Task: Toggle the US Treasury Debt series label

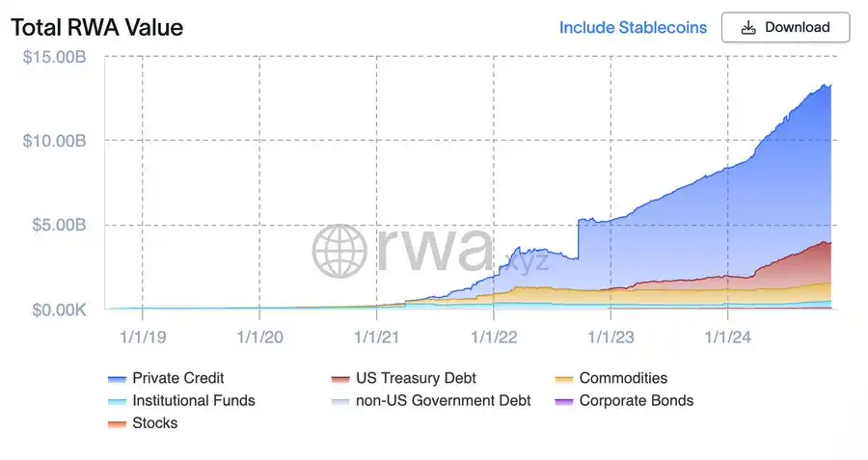Action: click(417, 378)
